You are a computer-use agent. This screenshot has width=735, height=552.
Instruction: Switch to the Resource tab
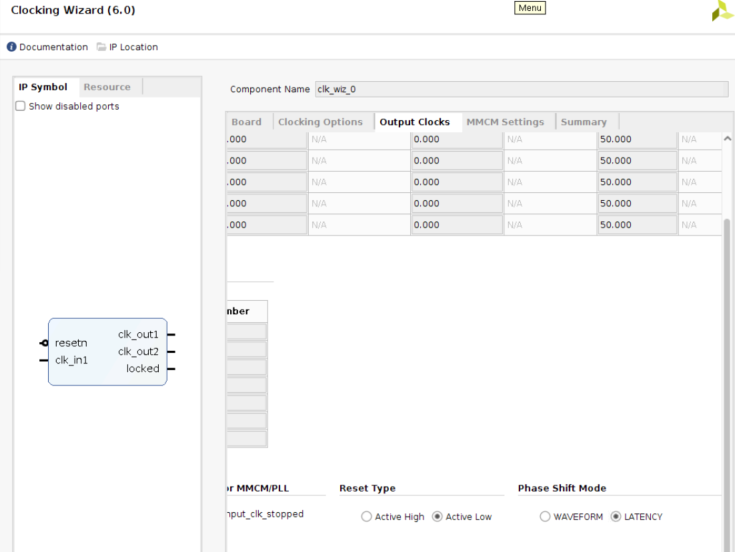click(x=107, y=87)
